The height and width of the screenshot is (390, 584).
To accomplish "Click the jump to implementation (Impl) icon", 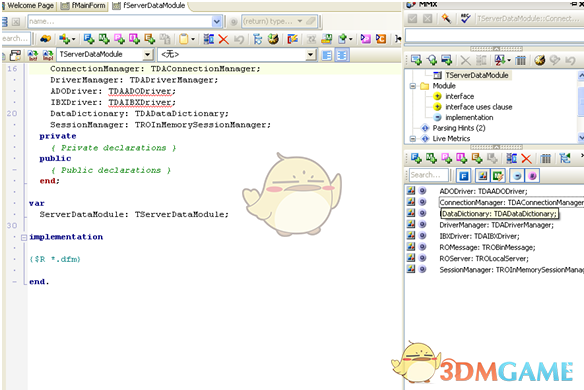I will tap(48, 55).
